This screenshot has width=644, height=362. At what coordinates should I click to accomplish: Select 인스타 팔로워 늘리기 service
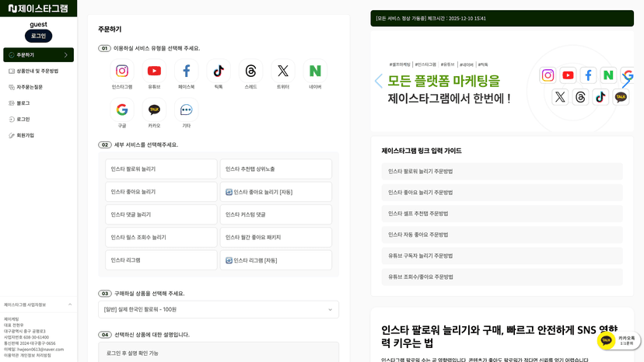pyautogui.click(x=161, y=169)
